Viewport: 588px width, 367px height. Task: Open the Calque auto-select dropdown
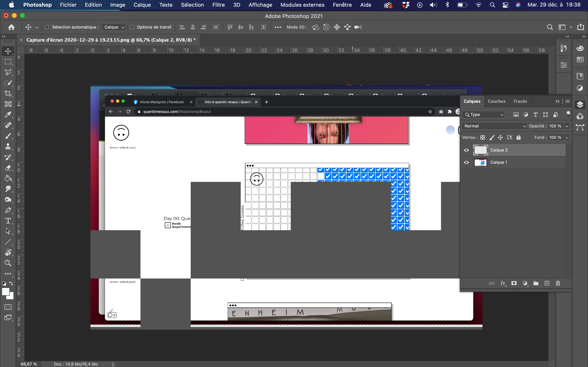(x=114, y=27)
